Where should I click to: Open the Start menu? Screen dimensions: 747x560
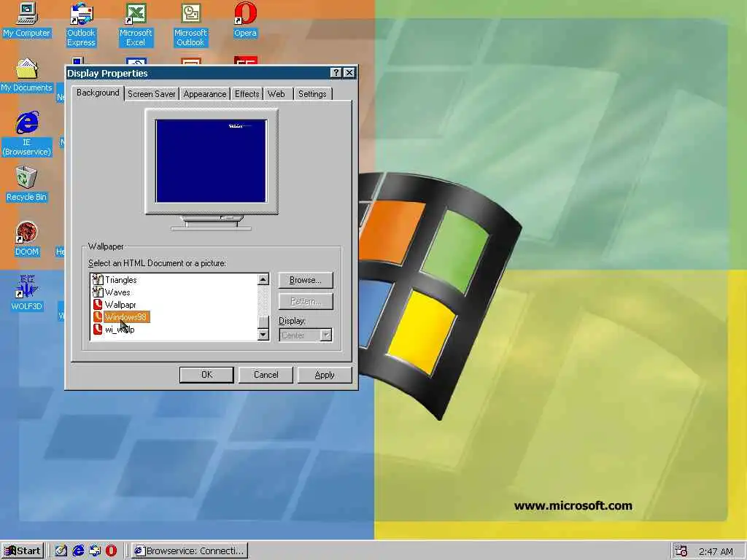23,551
